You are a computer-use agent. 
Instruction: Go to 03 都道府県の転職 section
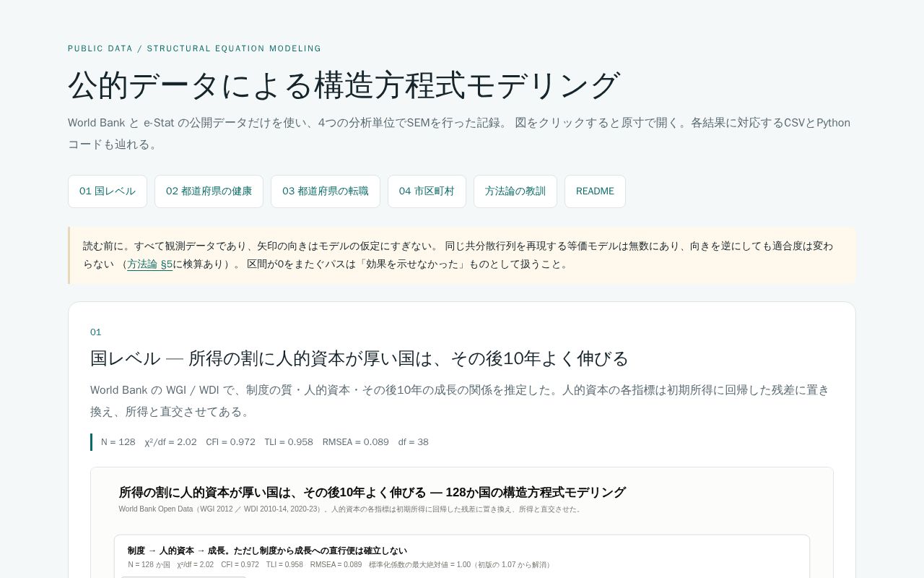coord(326,191)
